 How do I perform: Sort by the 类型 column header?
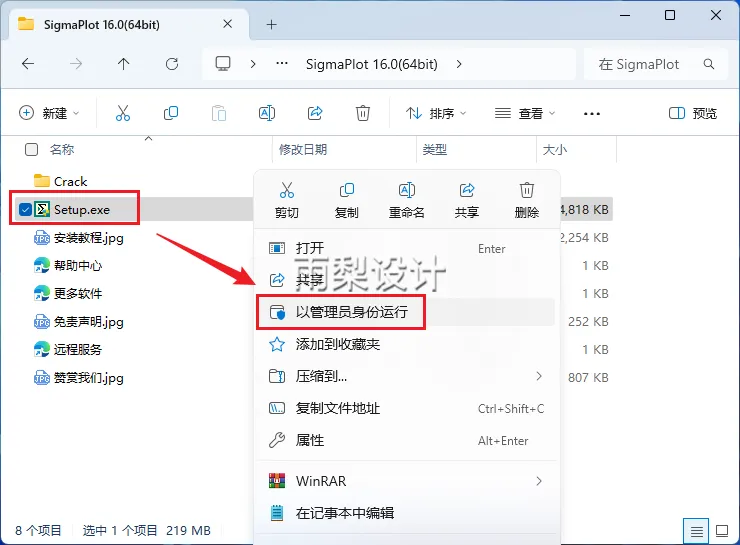[435, 150]
